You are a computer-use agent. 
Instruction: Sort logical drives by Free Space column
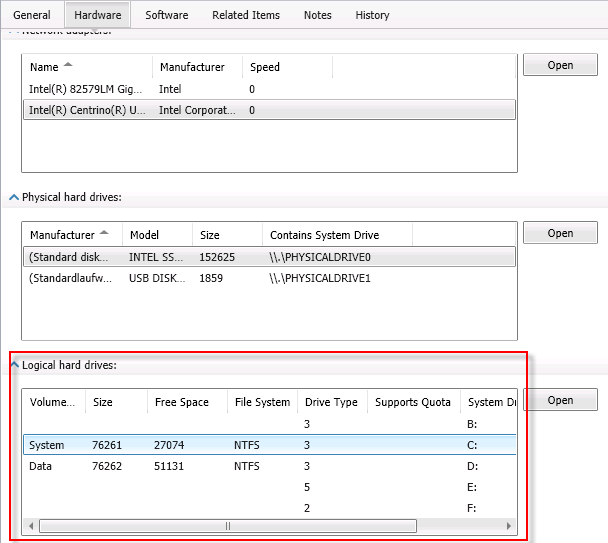[x=182, y=402]
